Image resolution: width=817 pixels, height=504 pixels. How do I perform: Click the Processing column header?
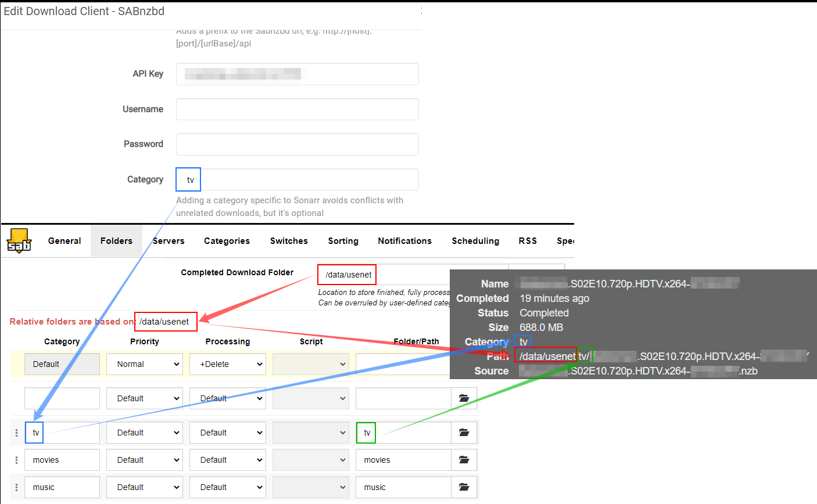coord(228,341)
